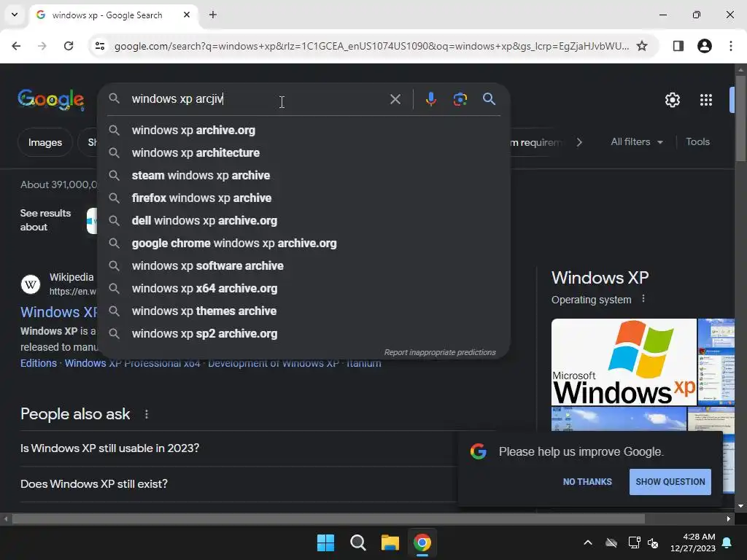
Task: Open a new tab with plus button
Action: point(213,15)
